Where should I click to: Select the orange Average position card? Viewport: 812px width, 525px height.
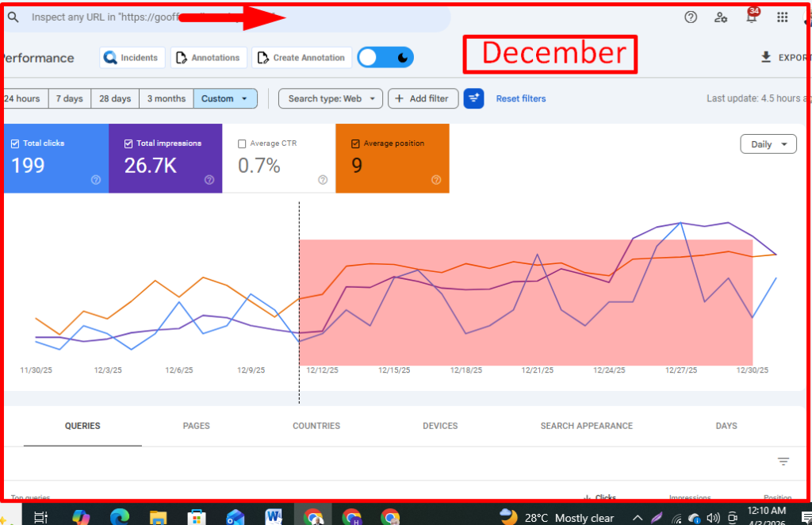[393, 159]
